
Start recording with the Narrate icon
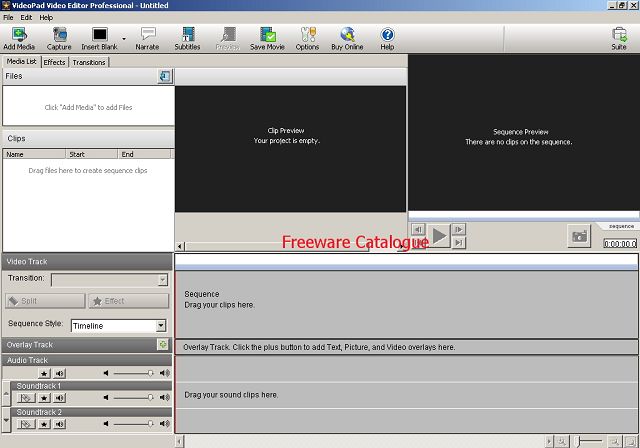pyautogui.click(x=147, y=38)
